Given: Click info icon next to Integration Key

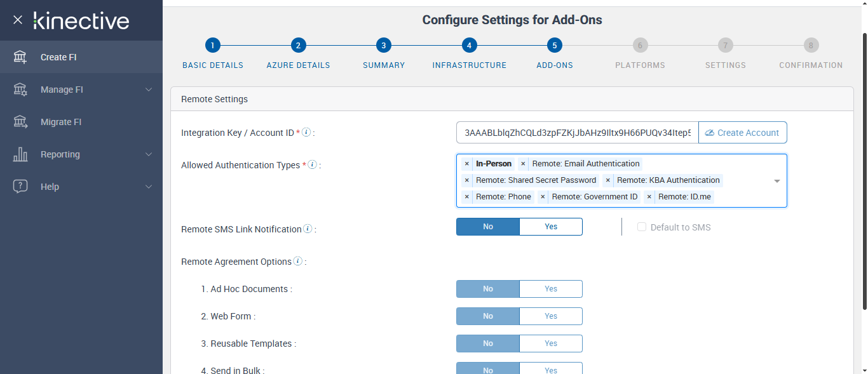Looking at the screenshot, I should pyautogui.click(x=306, y=133).
